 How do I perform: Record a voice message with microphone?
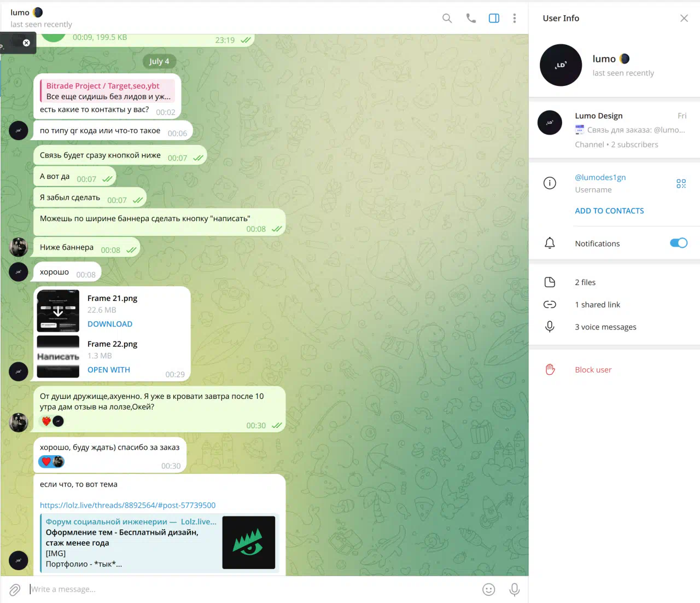coord(514,589)
